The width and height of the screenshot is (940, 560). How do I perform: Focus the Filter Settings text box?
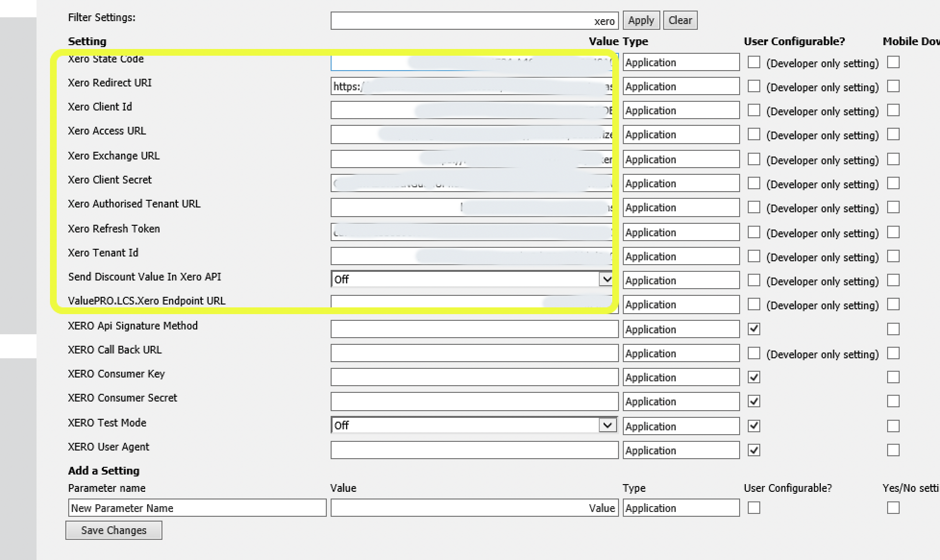click(474, 21)
